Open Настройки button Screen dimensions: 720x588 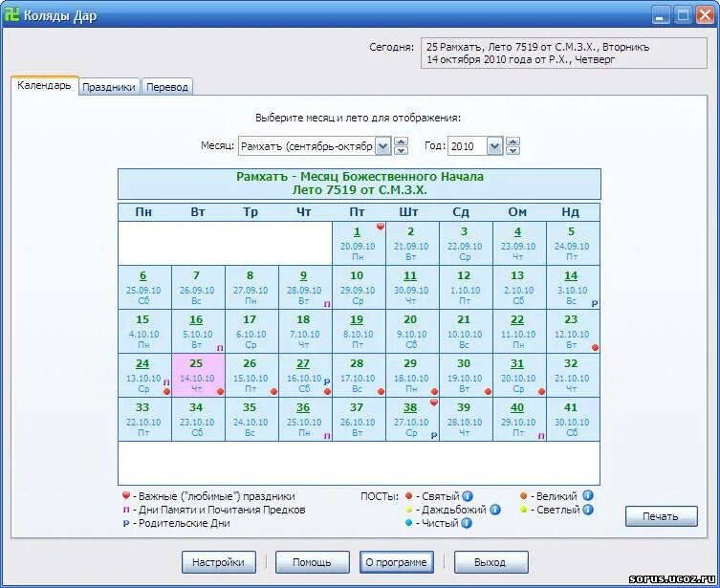[x=218, y=562]
